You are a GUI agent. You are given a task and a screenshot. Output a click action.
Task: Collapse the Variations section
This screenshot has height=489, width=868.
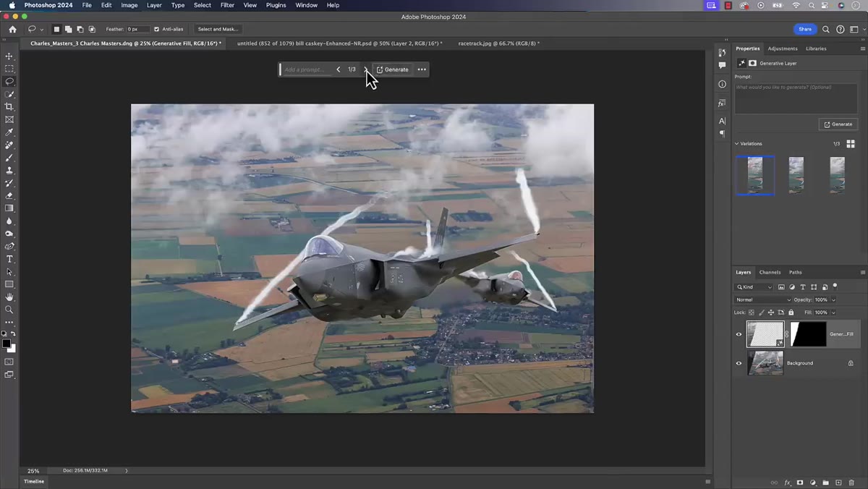tap(736, 143)
